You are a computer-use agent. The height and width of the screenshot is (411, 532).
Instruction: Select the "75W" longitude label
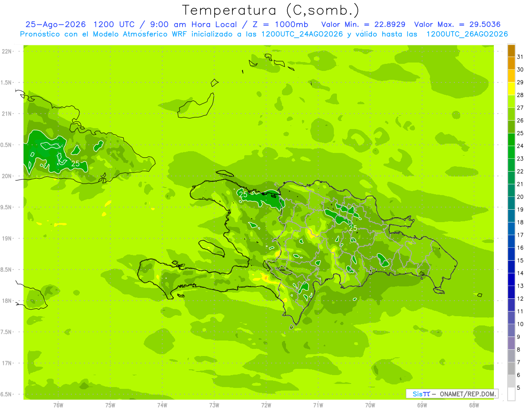(x=110, y=405)
